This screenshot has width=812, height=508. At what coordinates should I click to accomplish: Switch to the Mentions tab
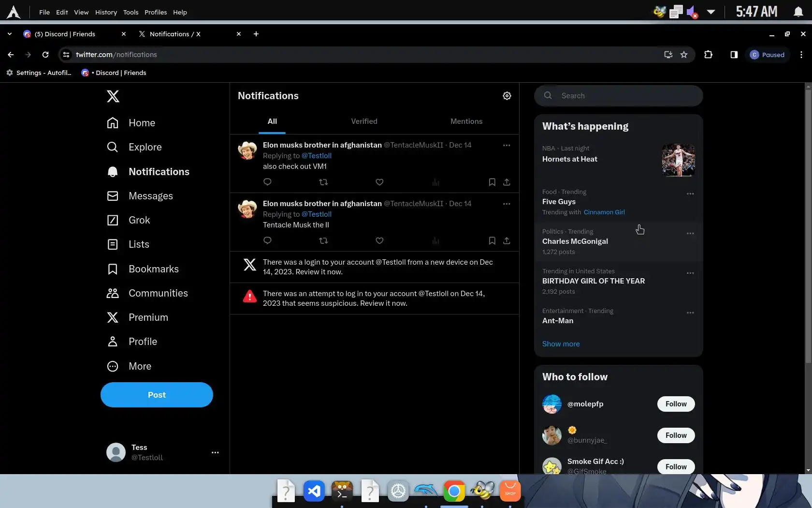[466, 121]
